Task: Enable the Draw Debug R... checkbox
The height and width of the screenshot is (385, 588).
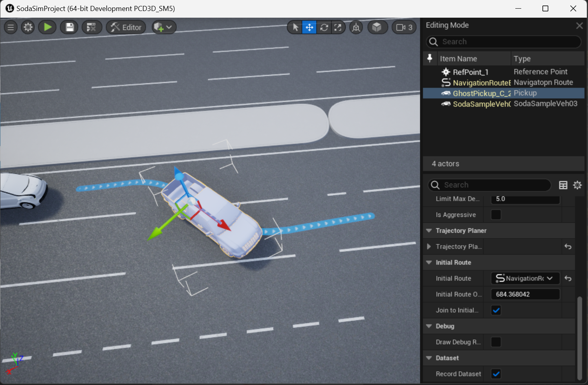Action: click(x=496, y=342)
